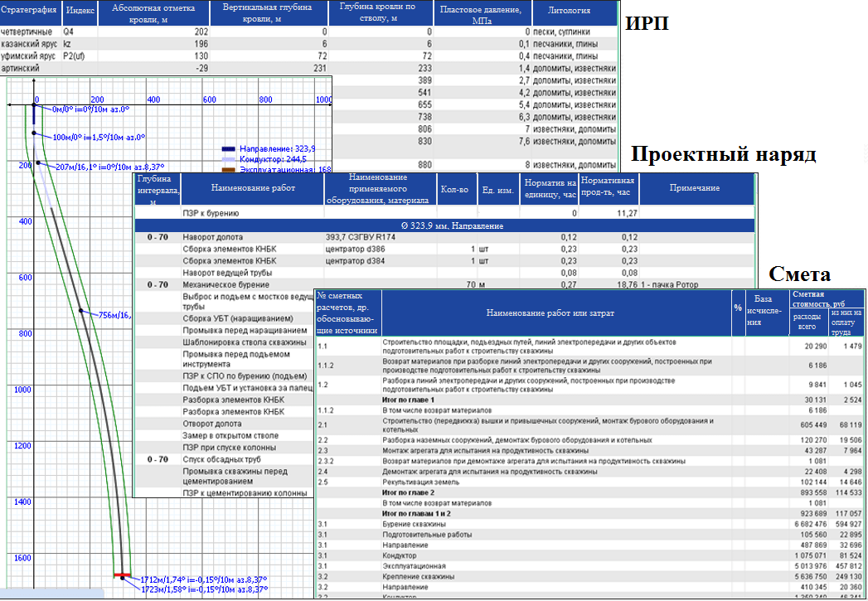The image size is (868, 601).
Task: Select the Наименование работ header in work order
Action: [x=253, y=188]
